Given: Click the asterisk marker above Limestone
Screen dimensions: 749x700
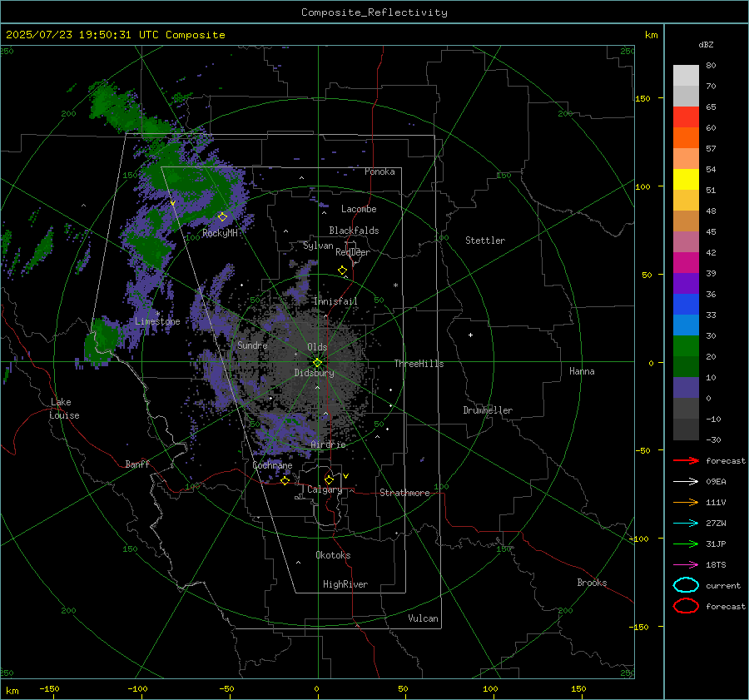Looking at the screenshot, I should [157, 314].
